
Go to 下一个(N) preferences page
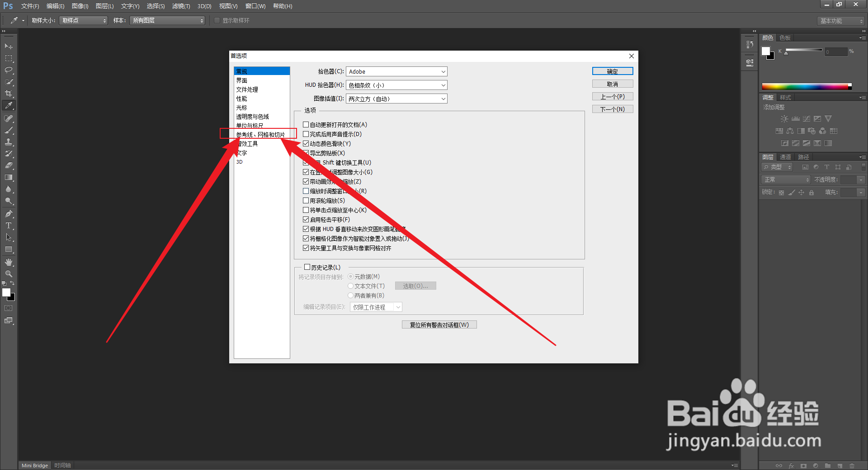[x=613, y=109]
